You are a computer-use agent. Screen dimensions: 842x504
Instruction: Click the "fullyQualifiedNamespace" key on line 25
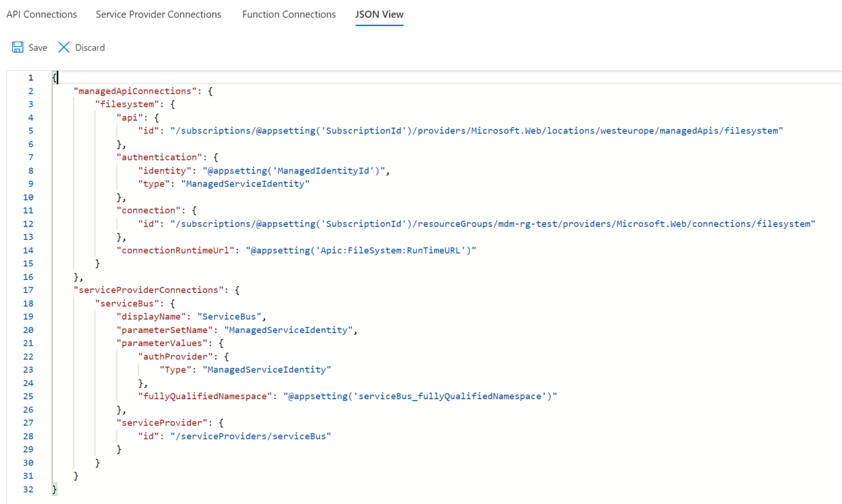point(204,396)
